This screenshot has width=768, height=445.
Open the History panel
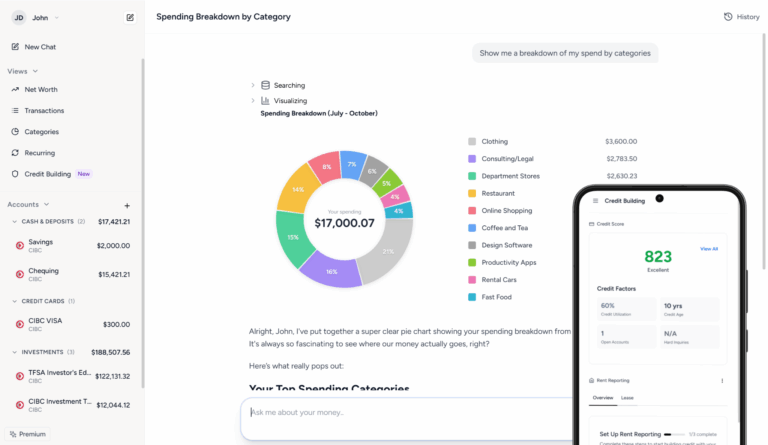(741, 17)
